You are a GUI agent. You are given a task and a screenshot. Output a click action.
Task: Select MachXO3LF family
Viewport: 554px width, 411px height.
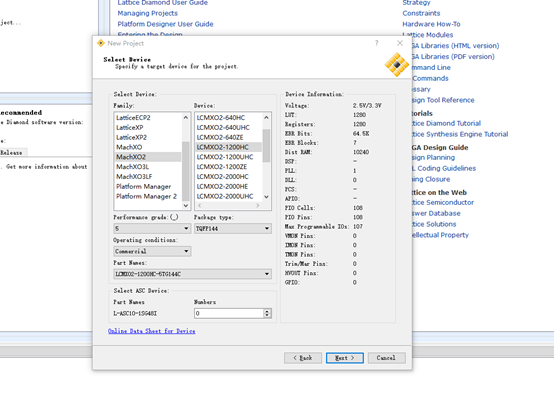[148, 177]
